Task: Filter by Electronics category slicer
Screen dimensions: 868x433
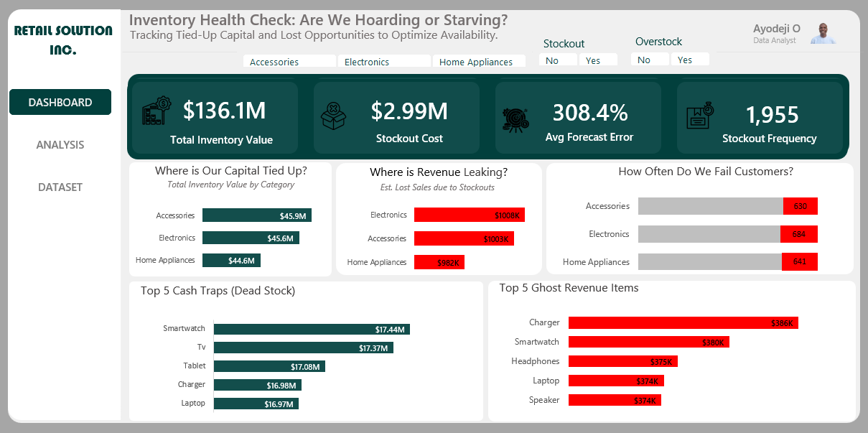Action: tap(384, 62)
